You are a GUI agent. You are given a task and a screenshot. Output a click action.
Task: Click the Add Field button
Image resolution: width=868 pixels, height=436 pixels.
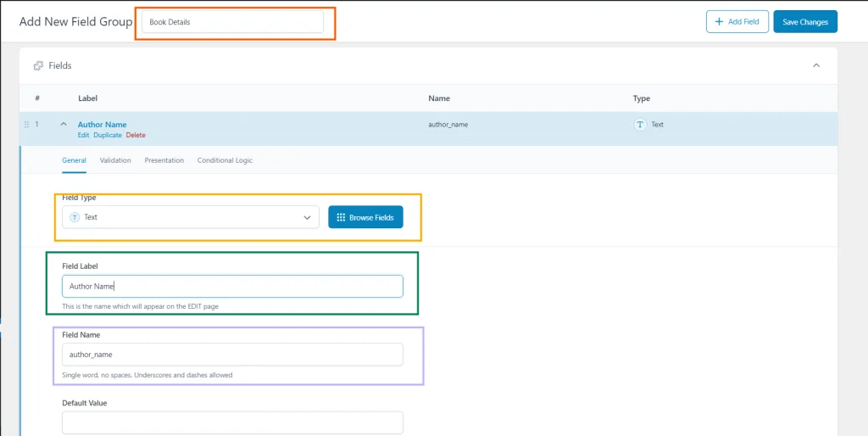pyautogui.click(x=737, y=21)
